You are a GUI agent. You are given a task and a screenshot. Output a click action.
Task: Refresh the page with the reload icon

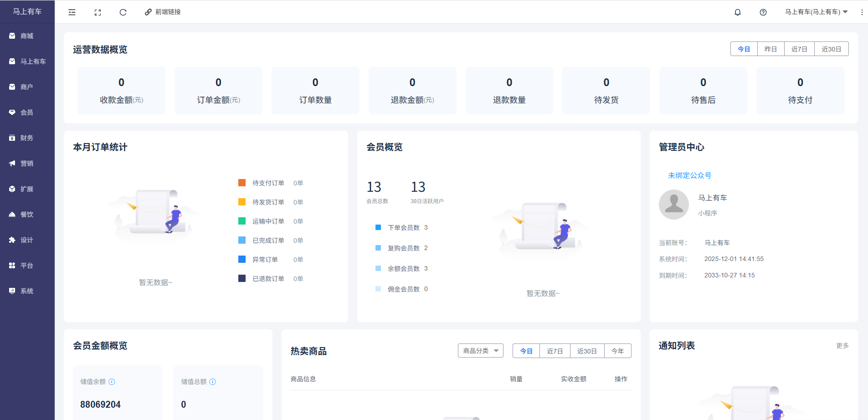click(123, 12)
